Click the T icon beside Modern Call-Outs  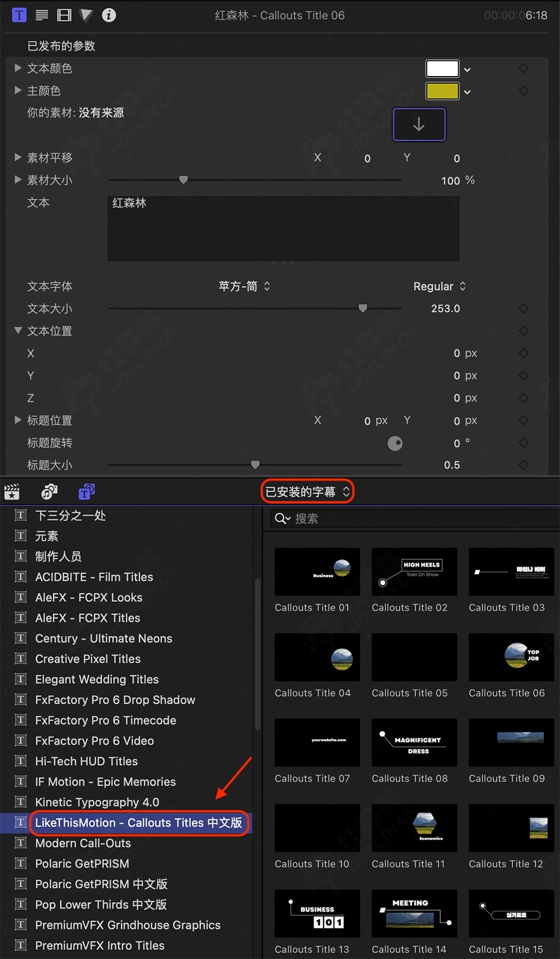coord(21,843)
